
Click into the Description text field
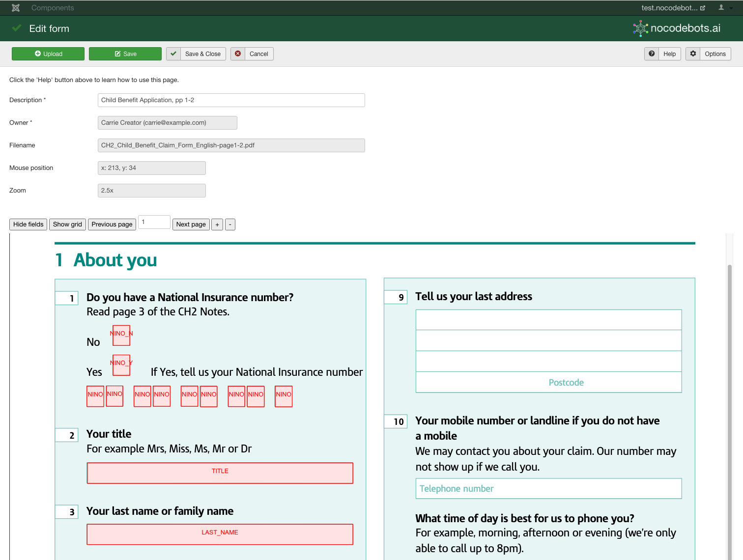click(231, 100)
